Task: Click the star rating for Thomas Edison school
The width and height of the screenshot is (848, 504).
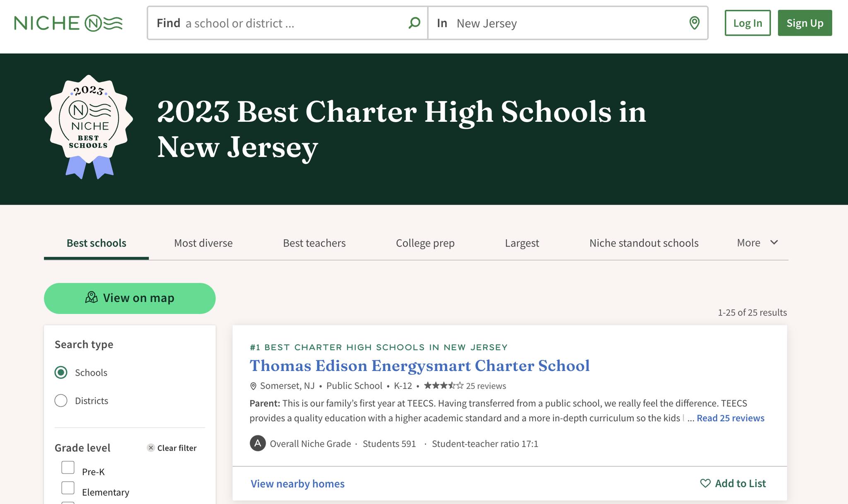Action: (443, 386)
